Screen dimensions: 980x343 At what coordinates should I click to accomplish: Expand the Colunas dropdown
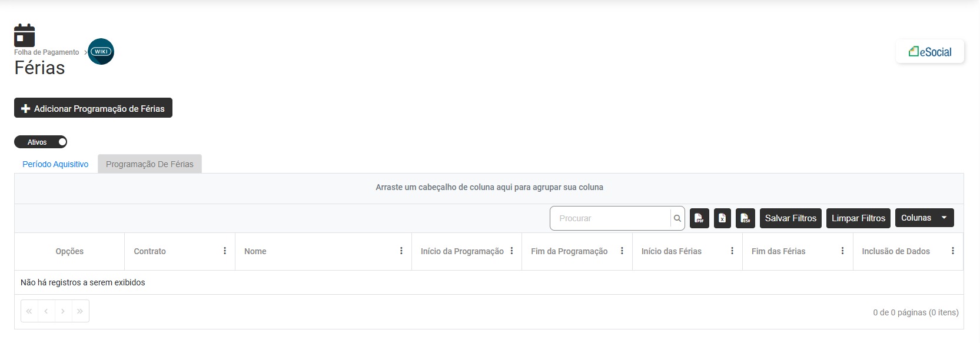(924, 218)
